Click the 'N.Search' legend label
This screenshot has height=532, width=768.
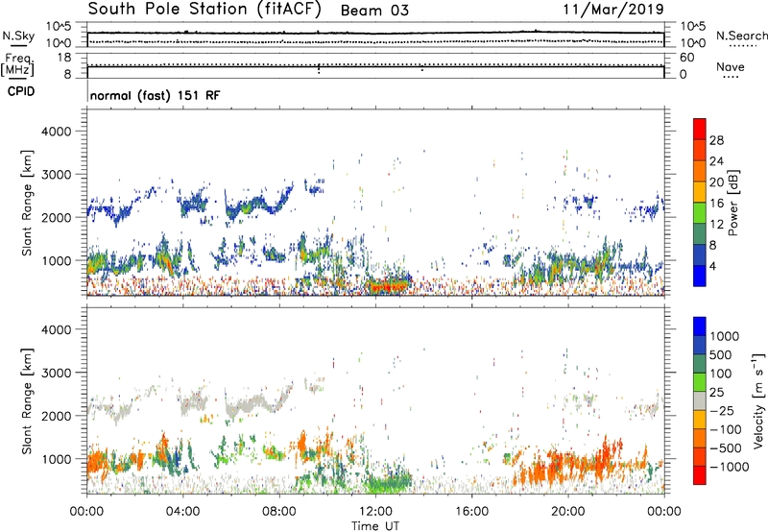(742, 36)
